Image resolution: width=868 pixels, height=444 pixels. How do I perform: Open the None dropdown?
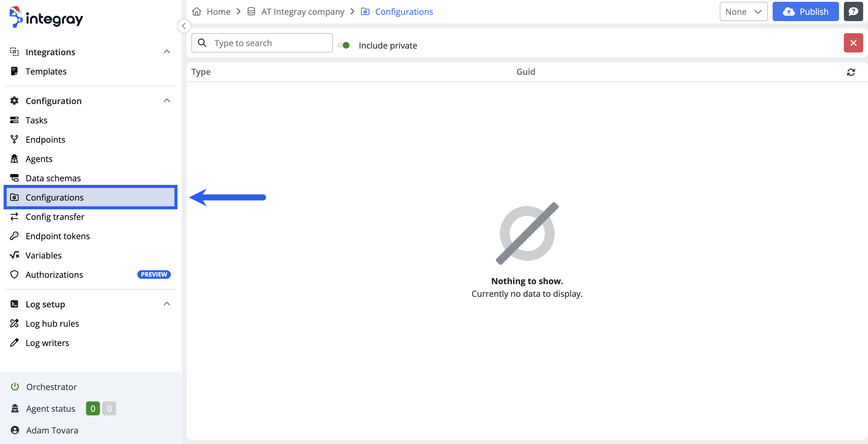point(743,12)
